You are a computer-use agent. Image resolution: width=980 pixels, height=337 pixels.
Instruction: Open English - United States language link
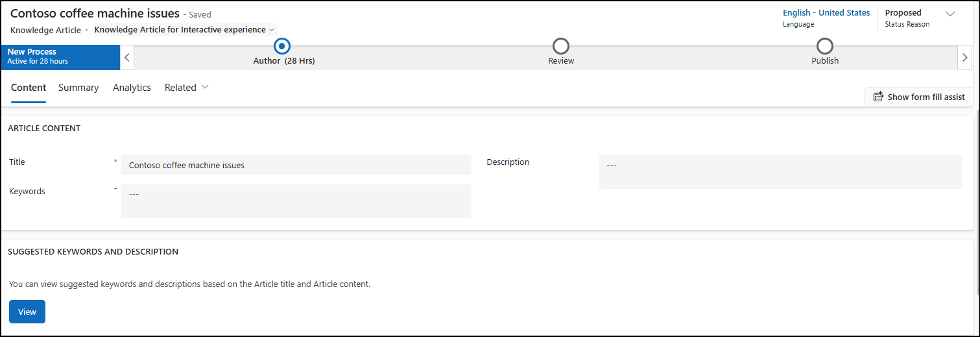coord(826,13)
